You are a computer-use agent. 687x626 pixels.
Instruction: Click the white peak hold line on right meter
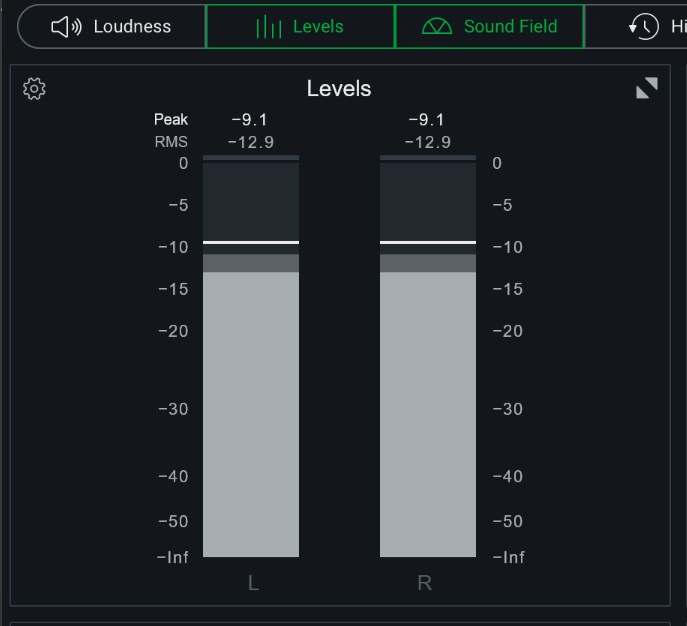tap(427, 242)
